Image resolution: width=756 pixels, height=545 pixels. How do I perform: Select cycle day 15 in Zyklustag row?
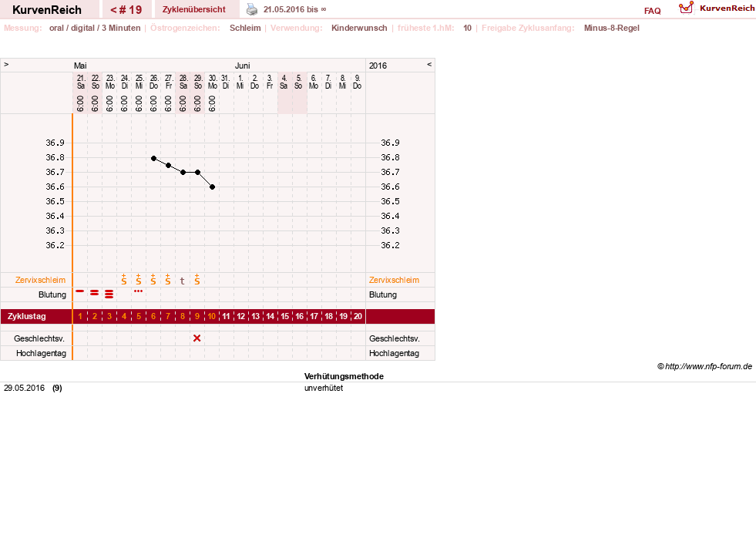(285, 316)
